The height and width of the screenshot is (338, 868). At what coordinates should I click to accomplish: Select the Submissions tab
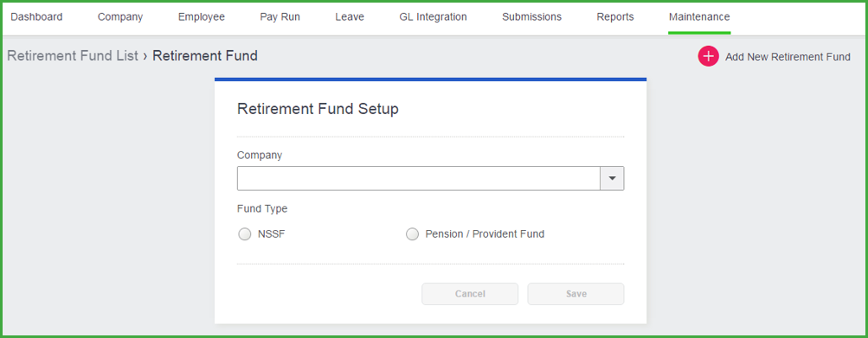coord(532,17)
